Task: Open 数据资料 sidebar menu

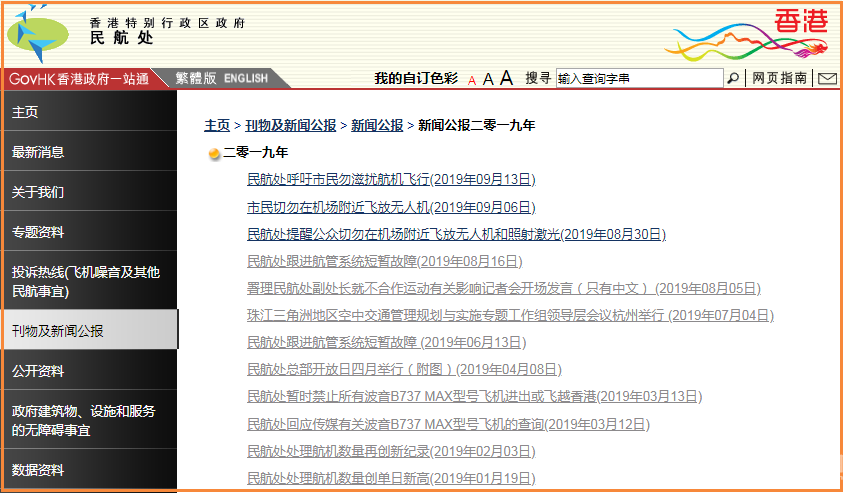Action: tap(89, 469)
